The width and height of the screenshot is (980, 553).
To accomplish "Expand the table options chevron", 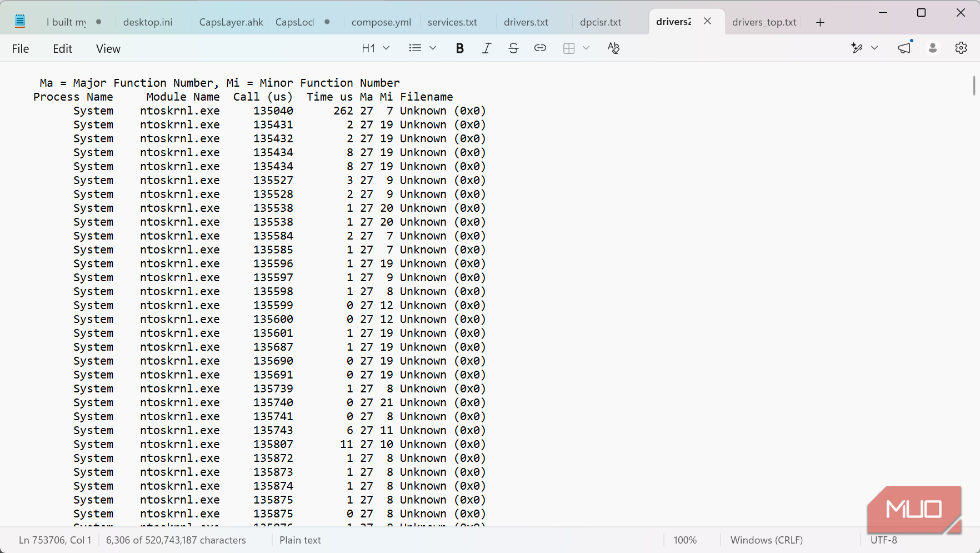I will [x=586, y=48].
